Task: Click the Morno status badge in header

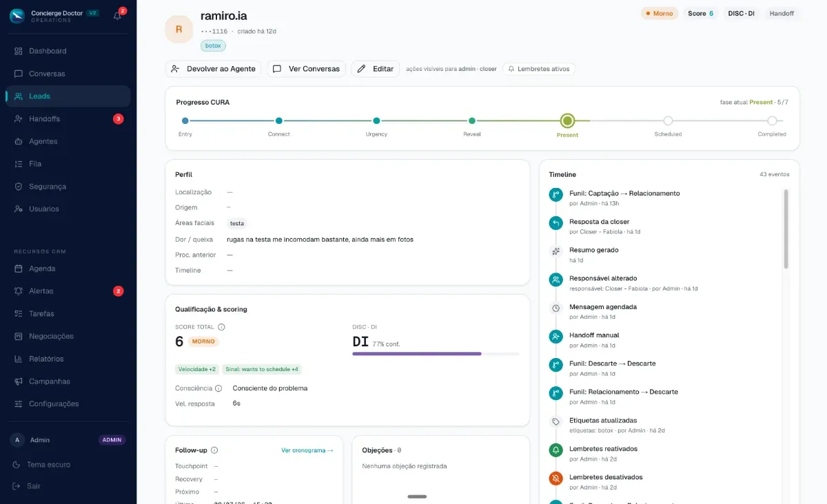Action: [660, 13]
